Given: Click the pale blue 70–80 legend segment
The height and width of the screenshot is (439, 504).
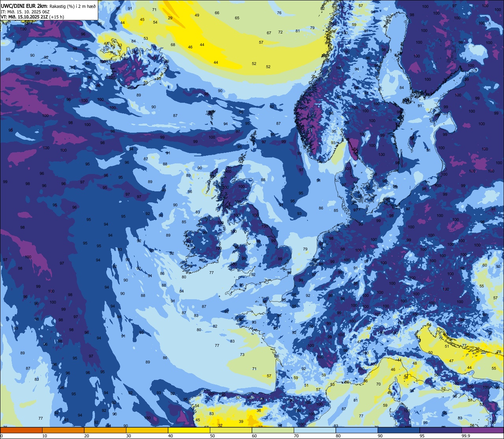Looking at the screenshot, I should [x=315, y=430].
